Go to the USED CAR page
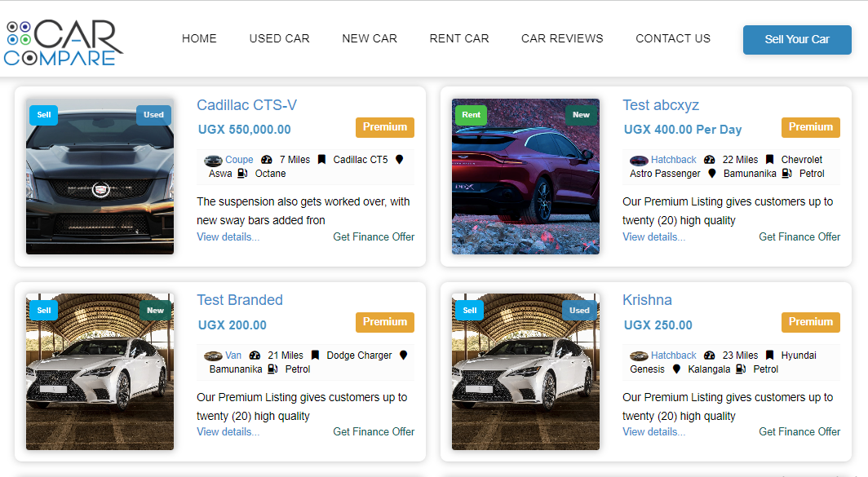Image resolution: width=868 pixels, height=477 pixels. click(x=280, y=39)
